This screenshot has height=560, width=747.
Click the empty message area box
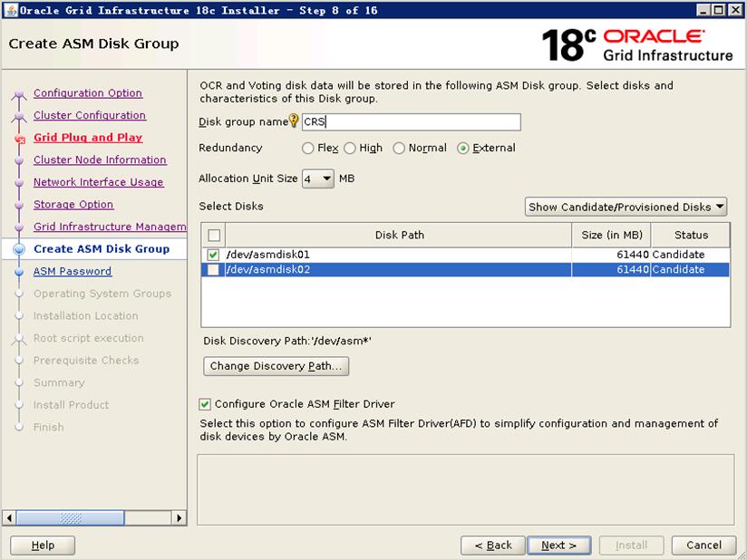pos(465,489)
